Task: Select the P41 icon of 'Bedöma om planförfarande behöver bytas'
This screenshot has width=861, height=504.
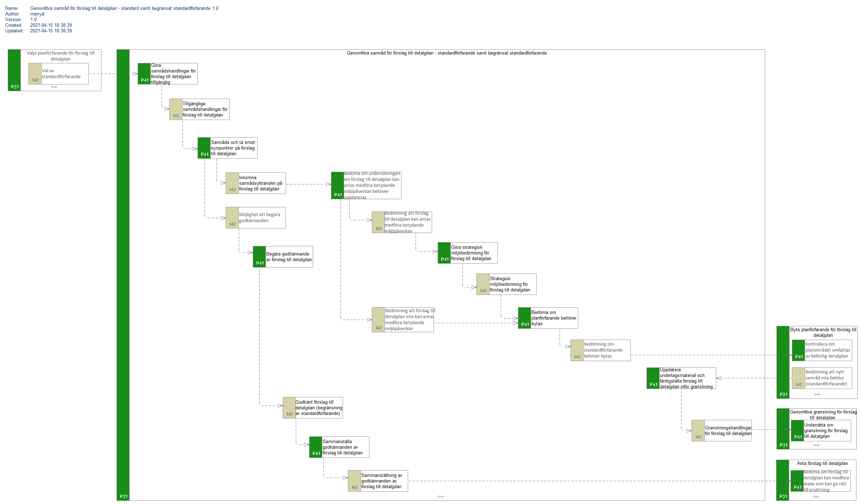Action: (x=524, y=318)
